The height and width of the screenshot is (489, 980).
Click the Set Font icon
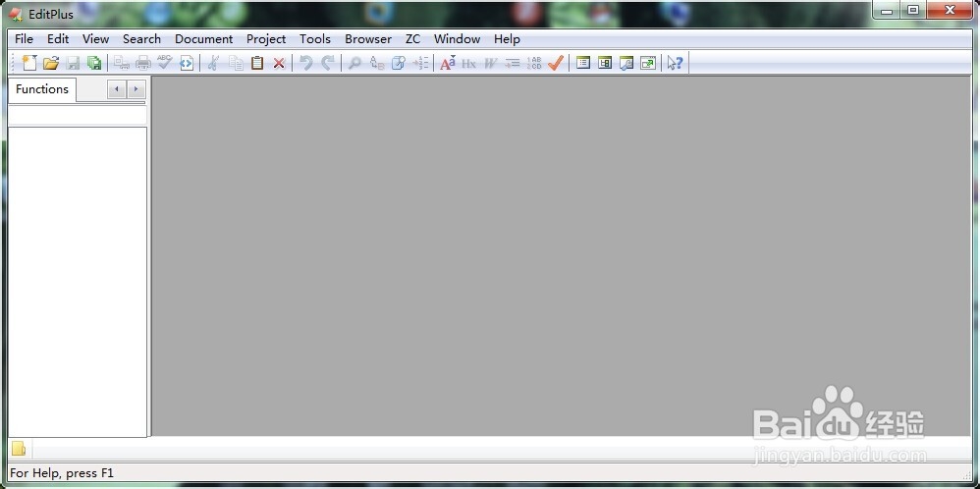(448, 63)
